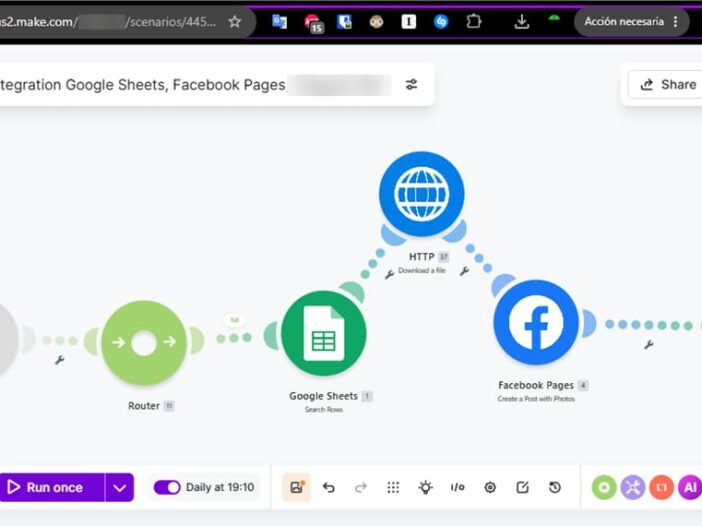
Task: Open the browser three-dot menu
Action: click(676, 21)
